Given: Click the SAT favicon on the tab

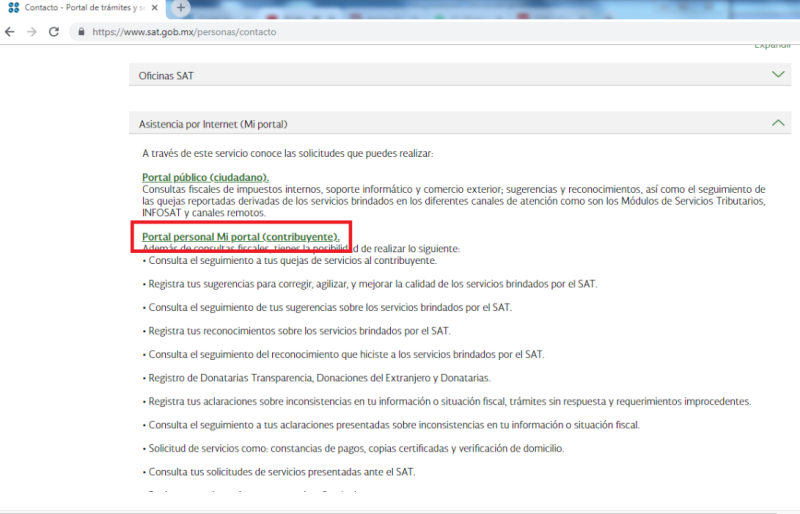Looking at the screenshot, I should pos(14,8).
